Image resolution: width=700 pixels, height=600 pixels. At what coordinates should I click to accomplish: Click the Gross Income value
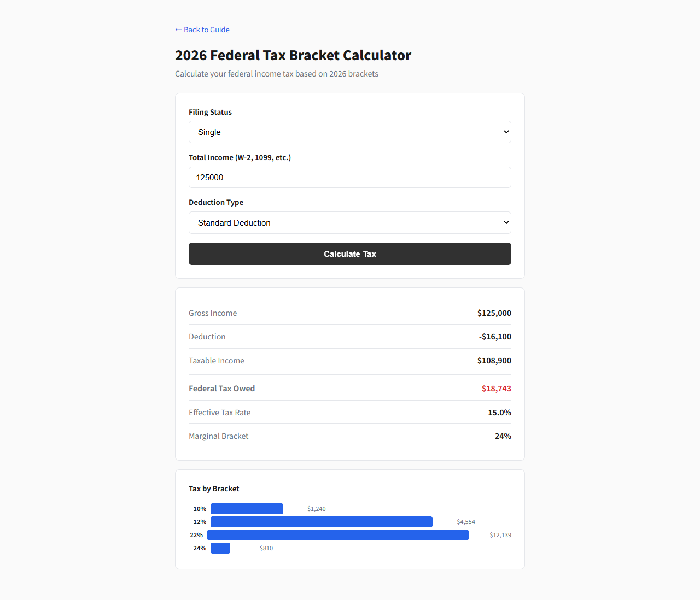click(x=494, y=313)
